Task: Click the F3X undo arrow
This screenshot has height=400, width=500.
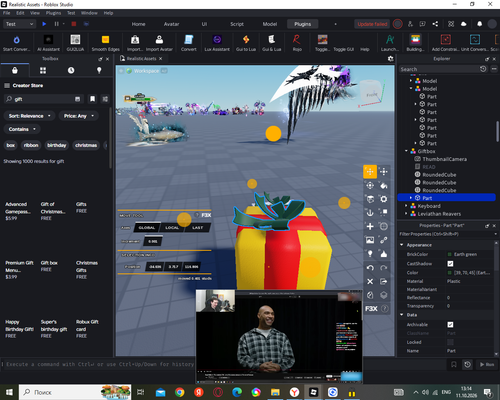Action: pyautogui.click(x=370, y=268)
